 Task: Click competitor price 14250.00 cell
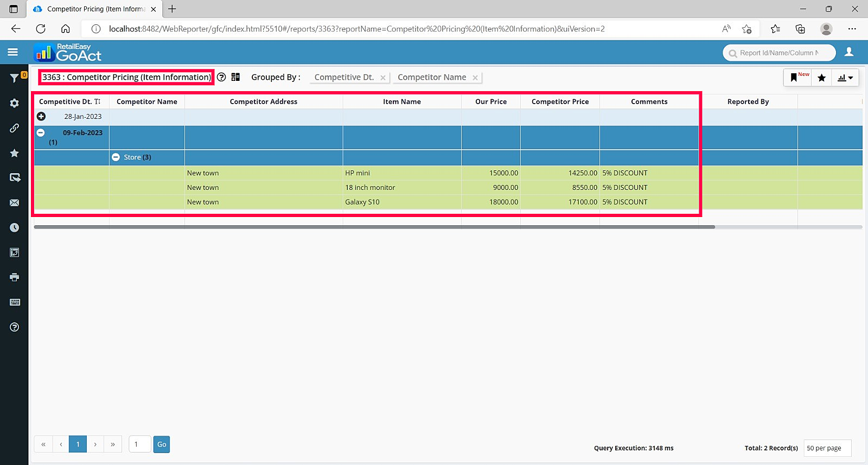(560, 173)
